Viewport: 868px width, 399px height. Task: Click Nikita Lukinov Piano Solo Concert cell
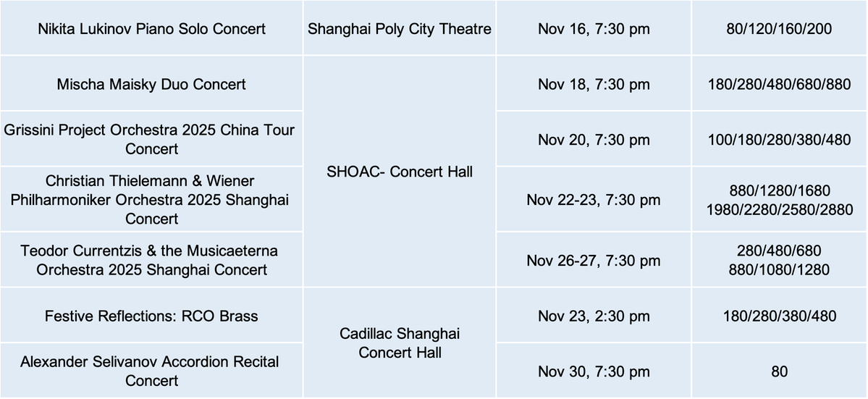[x=151, y=30]
